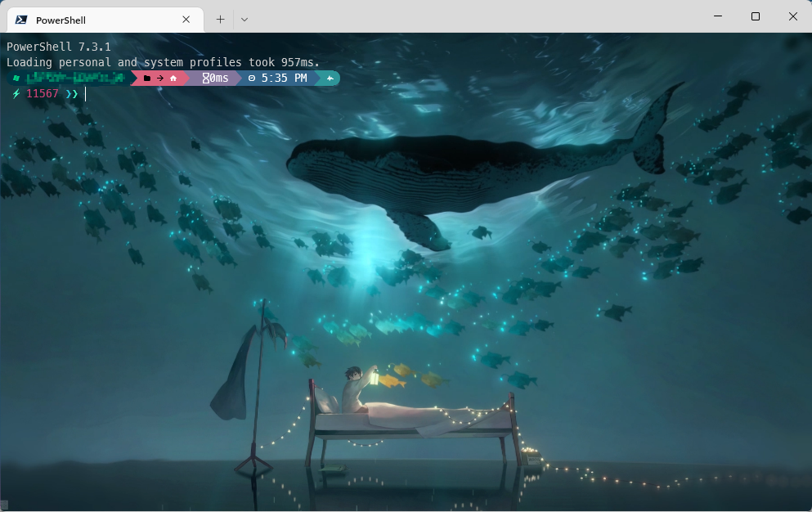
Task: Click the lightning bolt prompt icon
Action: click(16, 94)
